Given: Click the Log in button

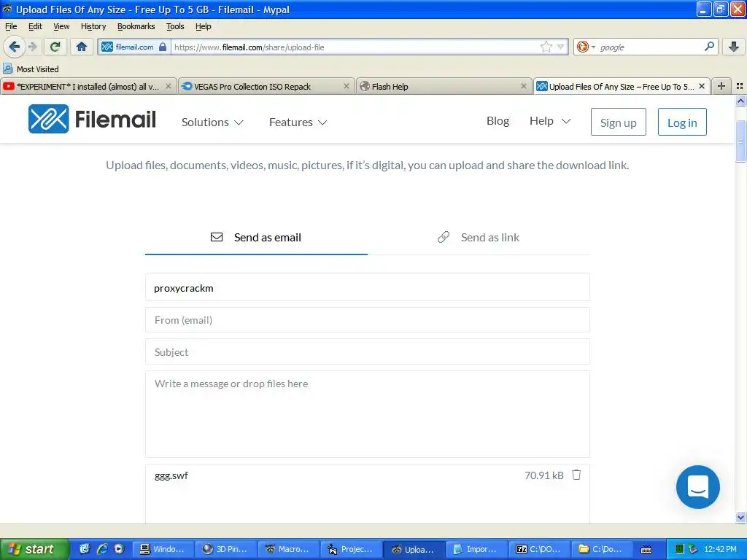Looking at the screenshot, I should (682, 122).
